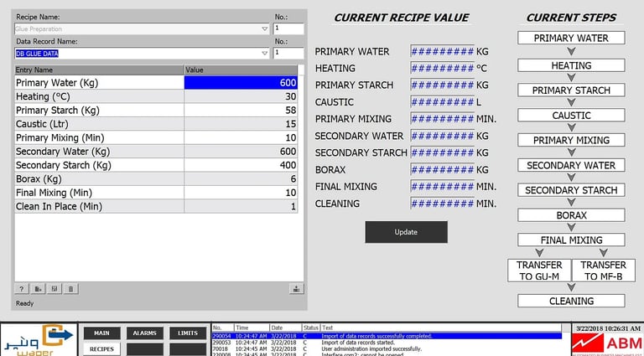The height and width of the screenshot is (356, 644).
Task: Click the TRANSFER TO MF-B step box
Action: 604,271
